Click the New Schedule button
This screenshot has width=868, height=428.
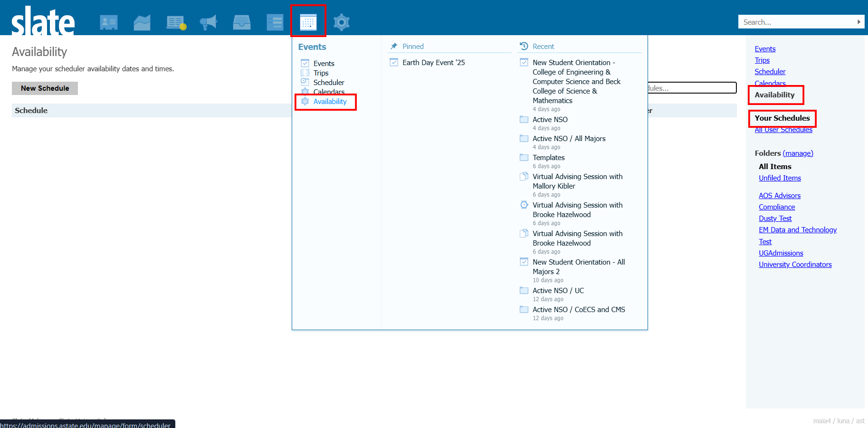coord(45,88)
